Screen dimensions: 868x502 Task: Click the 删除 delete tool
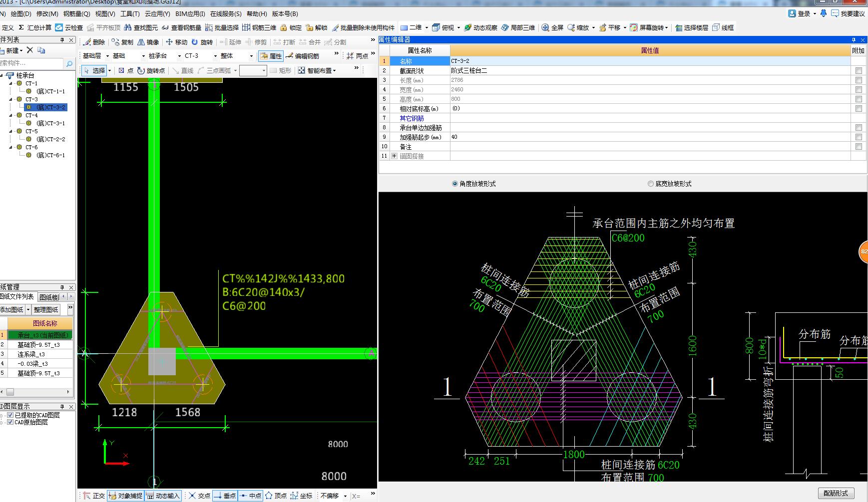(94, 42)
